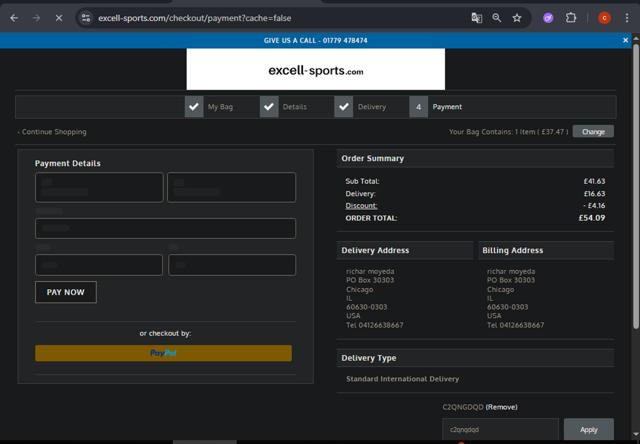Focus the wide card number field
The image size is (640, 444).
click(165, 228)
